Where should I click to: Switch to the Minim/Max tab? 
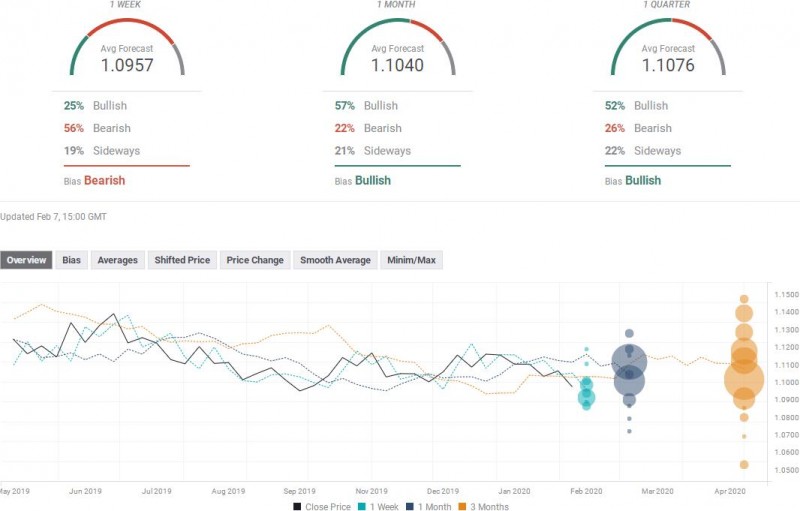pos(411,260)
